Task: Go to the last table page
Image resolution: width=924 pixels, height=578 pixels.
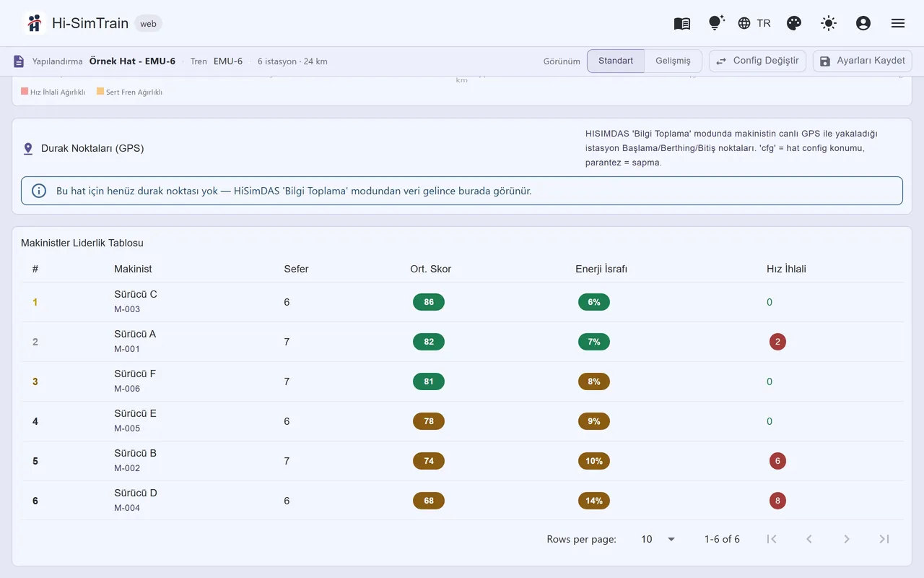Action: click(x=884, y=539)
